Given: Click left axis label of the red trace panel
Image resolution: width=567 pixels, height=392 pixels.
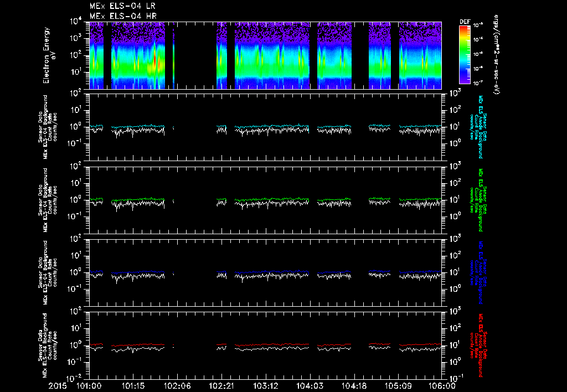Looking at the screenshot, I should (x=48, y=345).
